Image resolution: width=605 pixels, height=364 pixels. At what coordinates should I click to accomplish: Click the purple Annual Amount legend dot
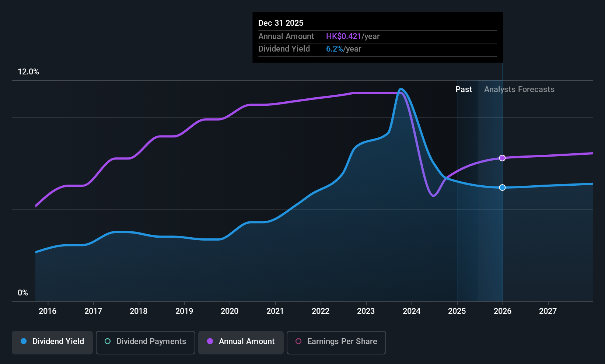(210, 341)
